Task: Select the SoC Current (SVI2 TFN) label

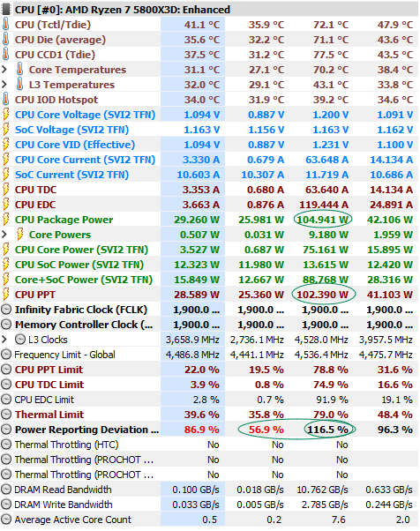Action: pyautogui.click(x=71, y=175)
